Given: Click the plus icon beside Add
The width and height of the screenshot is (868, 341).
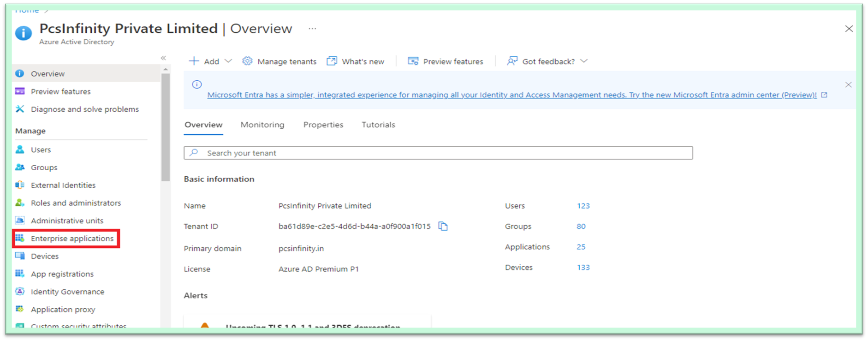Looking at the screenshot, I should click(x=194, y=61).
